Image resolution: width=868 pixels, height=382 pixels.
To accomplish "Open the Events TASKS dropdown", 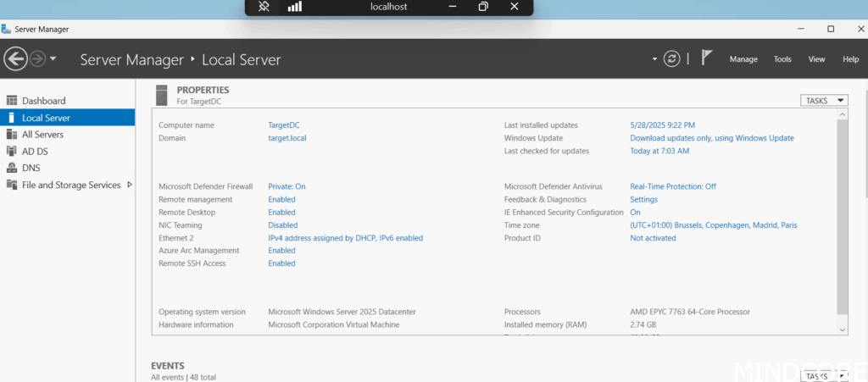I will (x=824, y=376).
